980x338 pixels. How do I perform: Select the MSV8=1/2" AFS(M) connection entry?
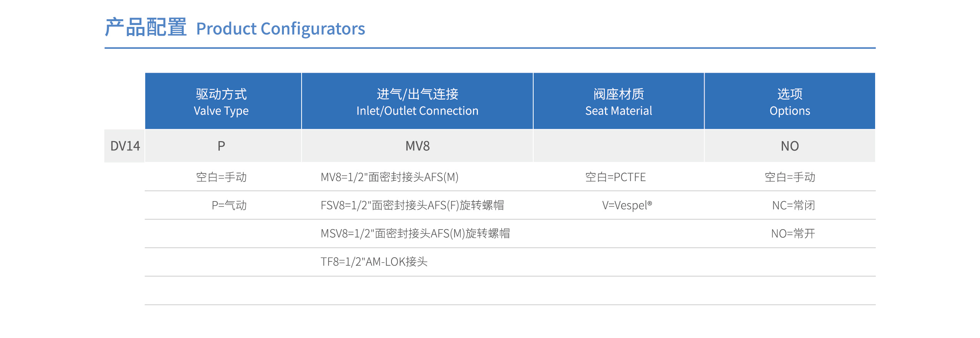415,234
